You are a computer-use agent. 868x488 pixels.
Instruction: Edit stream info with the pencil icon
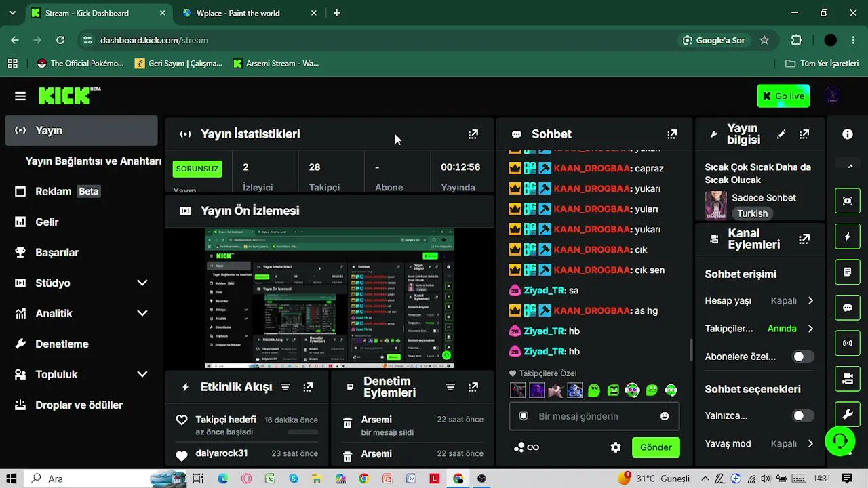click(x=781, y=134)
